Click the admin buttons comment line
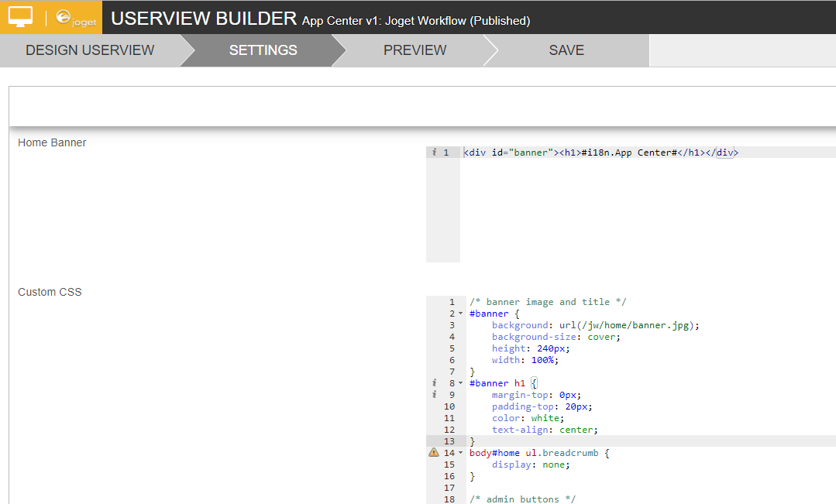Viewport: 836px width, 504px height. 522,499
